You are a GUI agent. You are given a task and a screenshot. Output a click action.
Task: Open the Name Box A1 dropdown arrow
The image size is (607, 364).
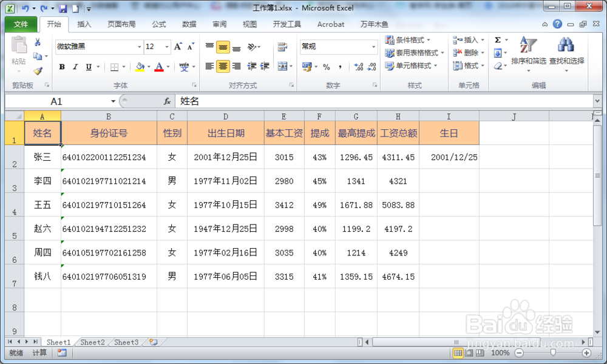coord(113,101)
